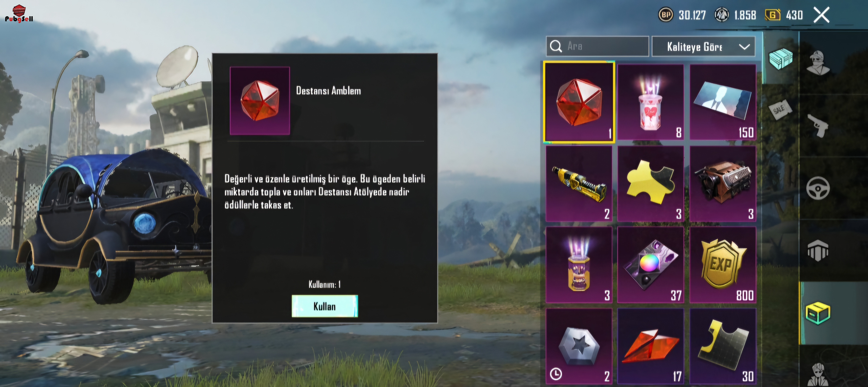Open the steering wheel vehicles section
The width and height of the screenshot is (868, 387).
818,188
